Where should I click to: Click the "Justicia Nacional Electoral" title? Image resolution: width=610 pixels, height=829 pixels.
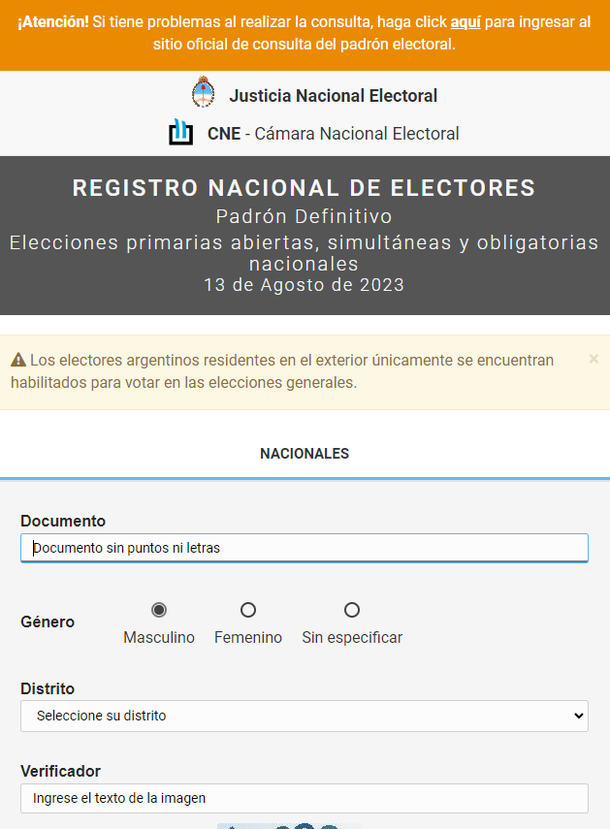[333, 96]
